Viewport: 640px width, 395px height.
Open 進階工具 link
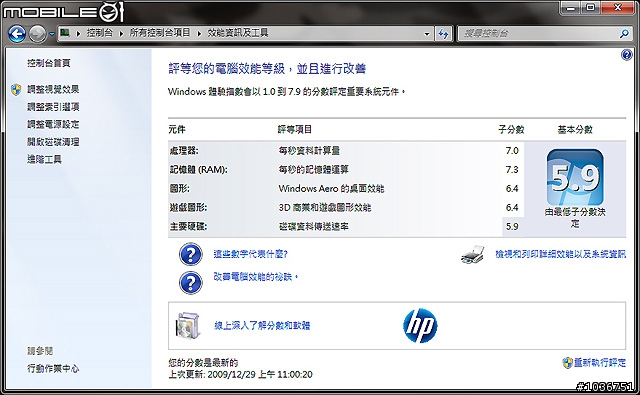pos(44,159)
